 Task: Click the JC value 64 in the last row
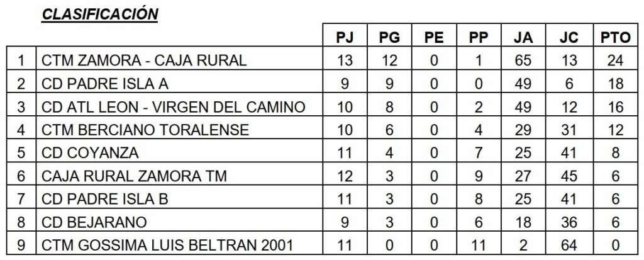(x=569, y=246)
